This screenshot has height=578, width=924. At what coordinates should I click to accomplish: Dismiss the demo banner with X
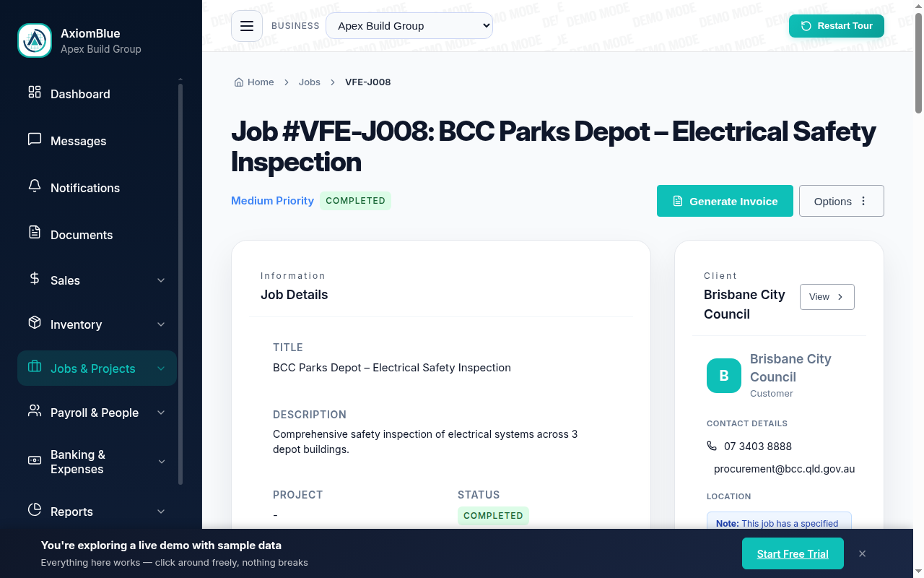(862, 553)
